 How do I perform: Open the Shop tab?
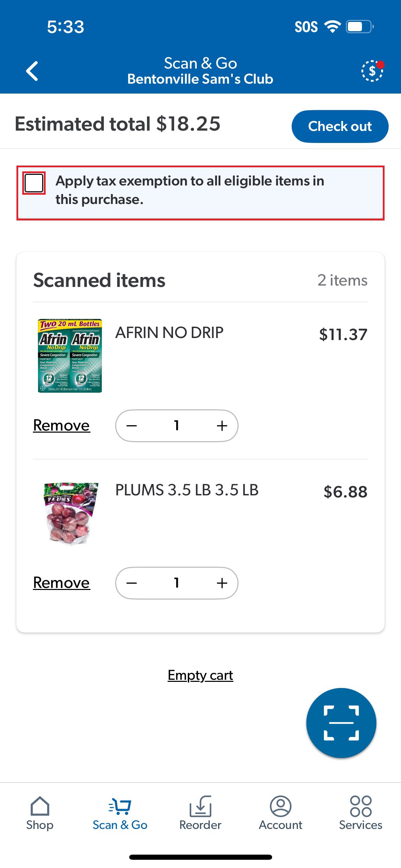tap(40, 813)
